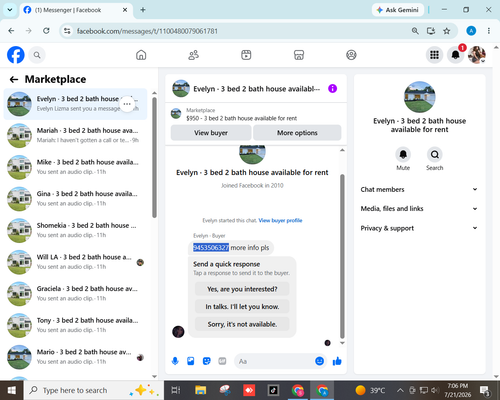Open Friends icon in top navigation

(x=194, y=55)
